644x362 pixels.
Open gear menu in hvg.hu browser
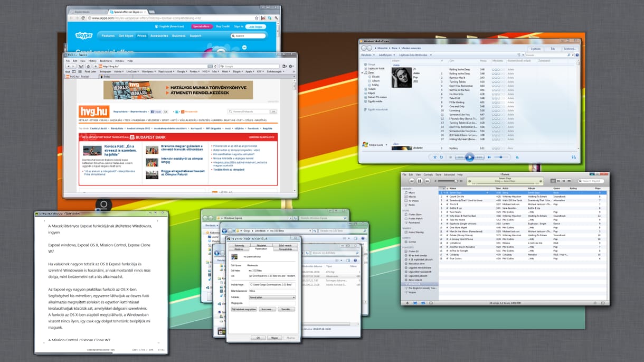click(x=291, y=66)
